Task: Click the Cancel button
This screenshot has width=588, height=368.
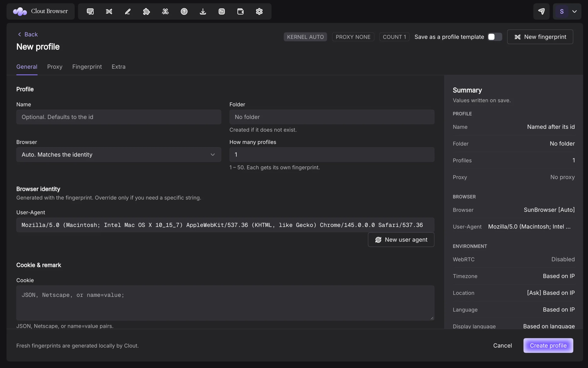Action: pyautogui.click(x=502, y=345)
